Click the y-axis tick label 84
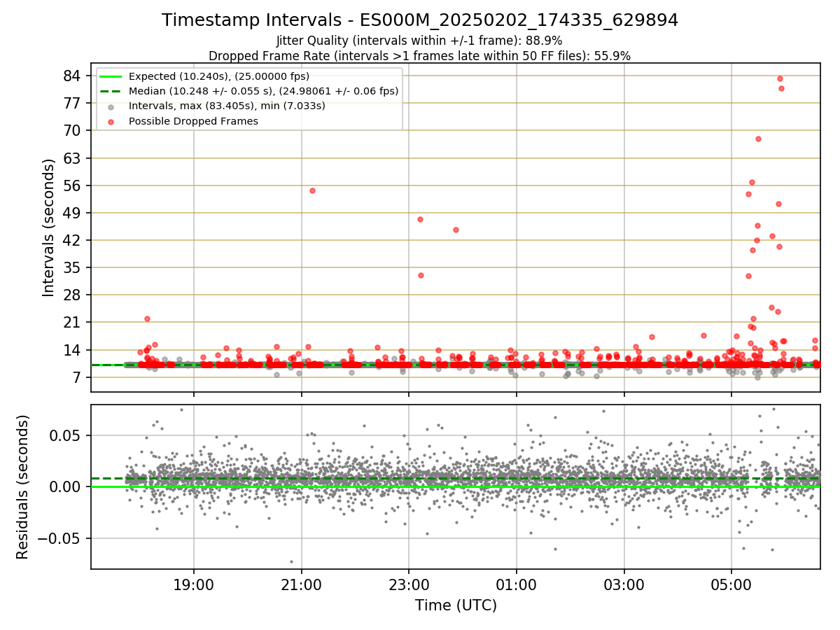This screenshot has width=840, height=630. point(73,76)
